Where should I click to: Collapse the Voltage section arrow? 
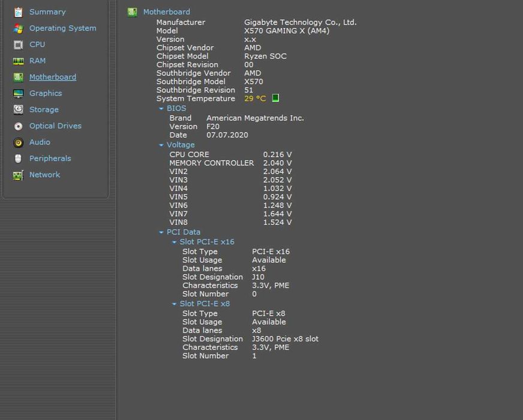tap(161, 145)
